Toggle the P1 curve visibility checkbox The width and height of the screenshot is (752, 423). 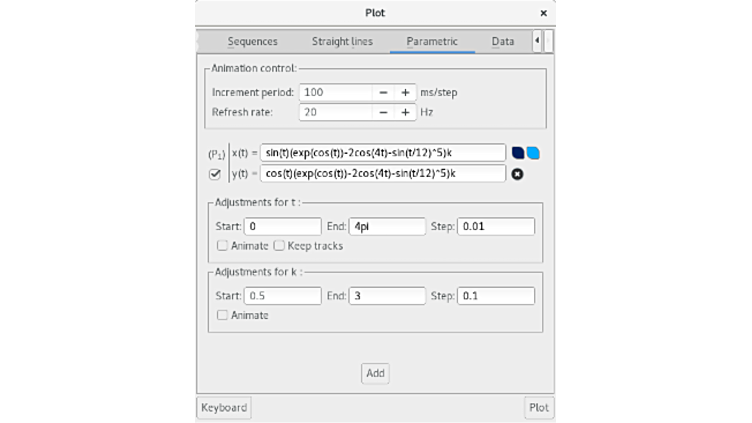point(215,174)
